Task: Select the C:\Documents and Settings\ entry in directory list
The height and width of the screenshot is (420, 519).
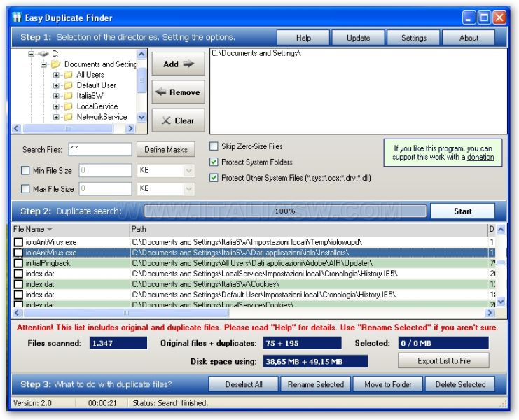Action: click(x=256, y=53)
